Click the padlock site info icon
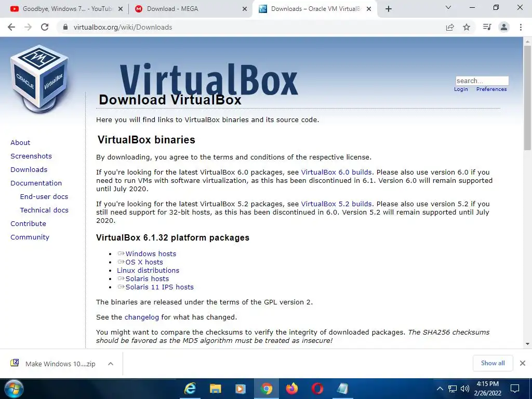Screen dimensions: 532x399 tap(66, 27)
